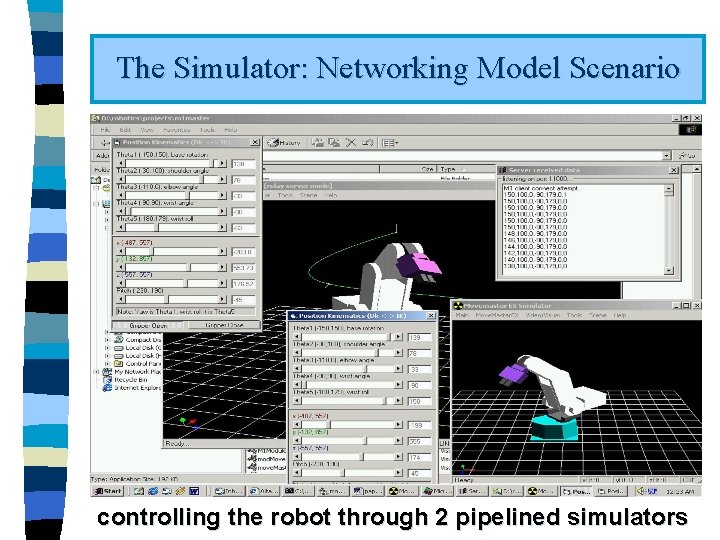Click the Word quick launch icon on taskbar
Screen dimensions: 720x540
coord(194,491)
